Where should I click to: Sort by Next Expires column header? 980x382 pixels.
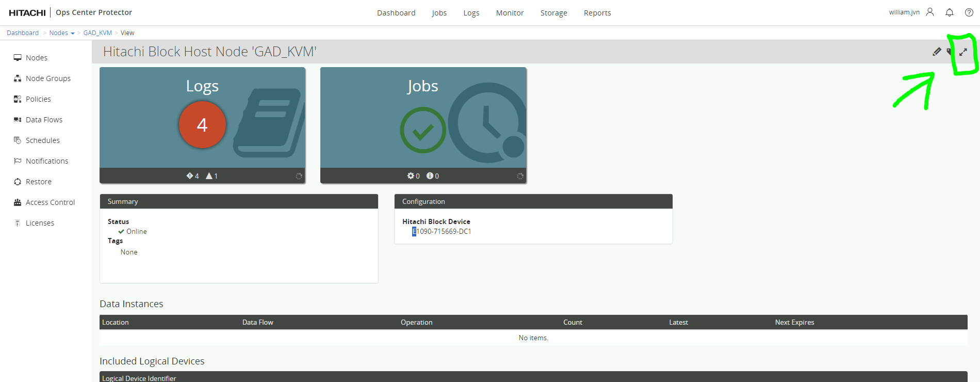(x=795, y=323)
